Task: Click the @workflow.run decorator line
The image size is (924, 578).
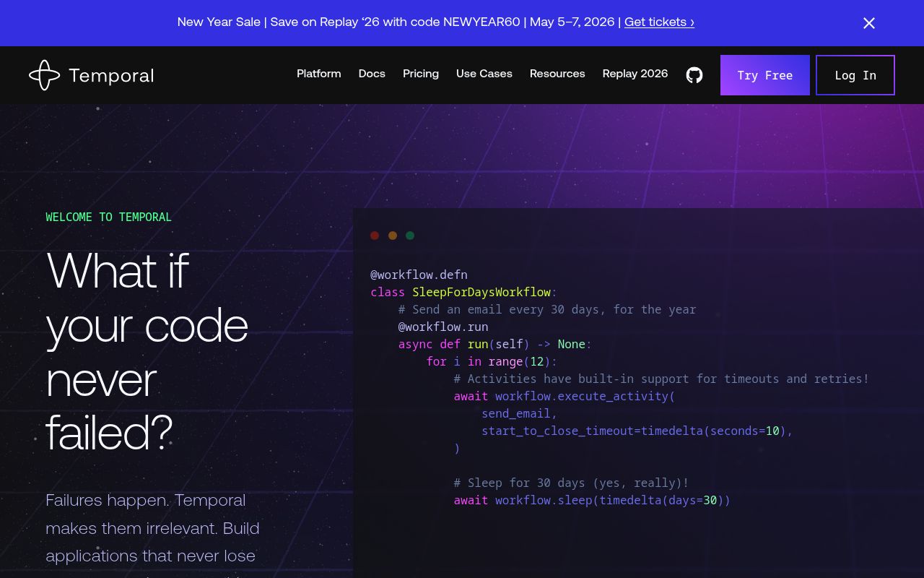Action: [443, 327]
